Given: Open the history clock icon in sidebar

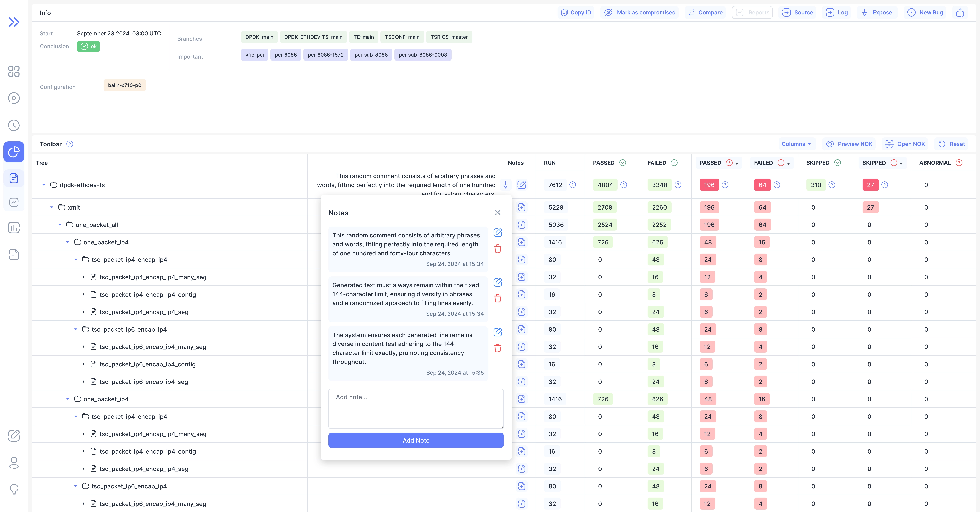Looking at the screenshot, I should pos(14,125).
